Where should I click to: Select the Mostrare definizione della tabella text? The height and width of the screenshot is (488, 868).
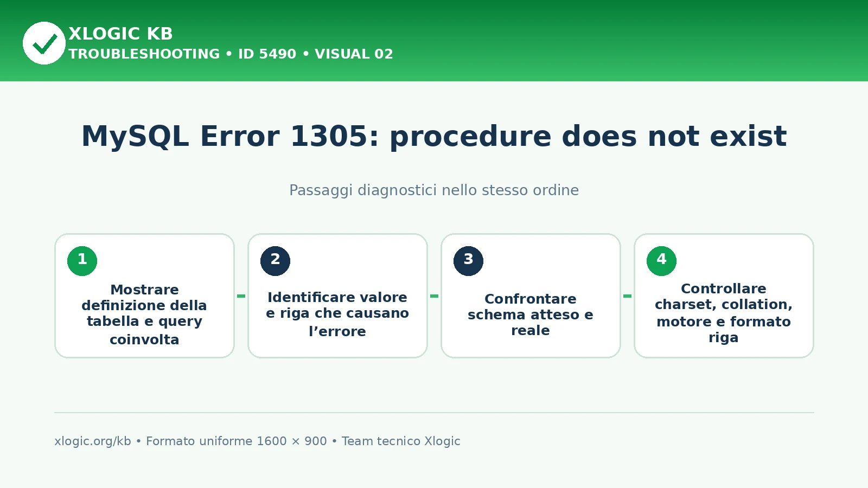[144, 314]
